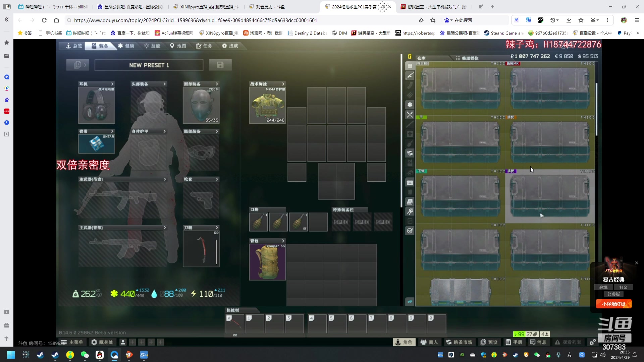
Task: Click the Windows Start button on taskbar
Action: coord(11,355)
